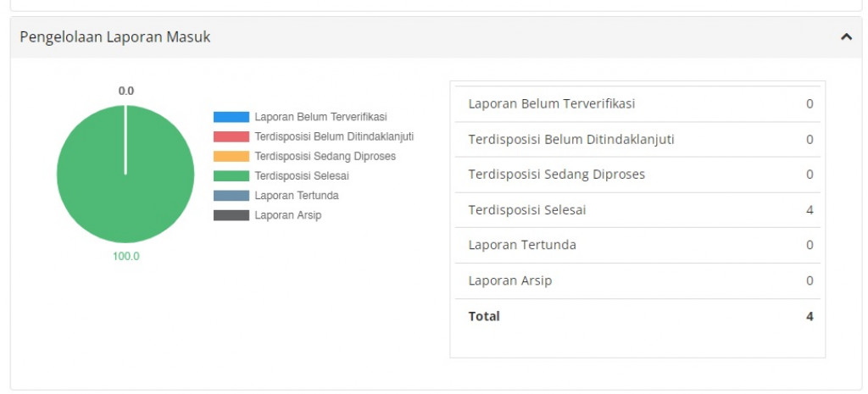Toggle Terdisposisi Sedang Diproses legend label
Viewport: 868px width, 394px height.
(325, 156)
